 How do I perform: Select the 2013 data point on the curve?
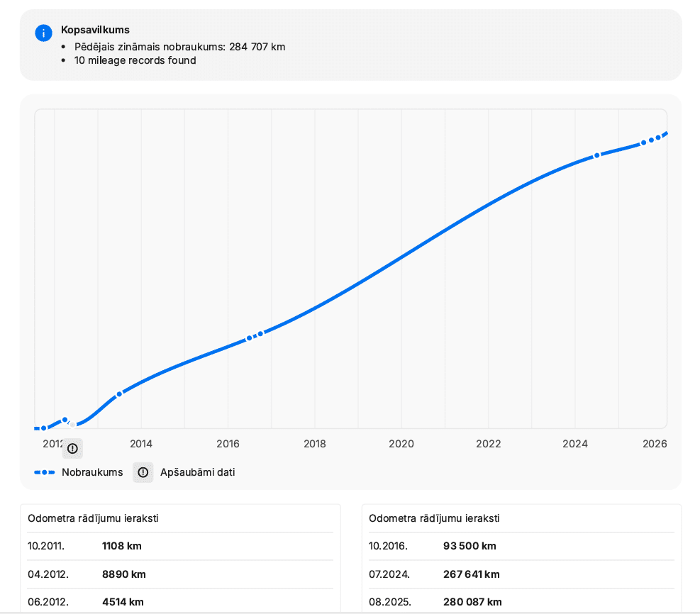click(119, 394)
